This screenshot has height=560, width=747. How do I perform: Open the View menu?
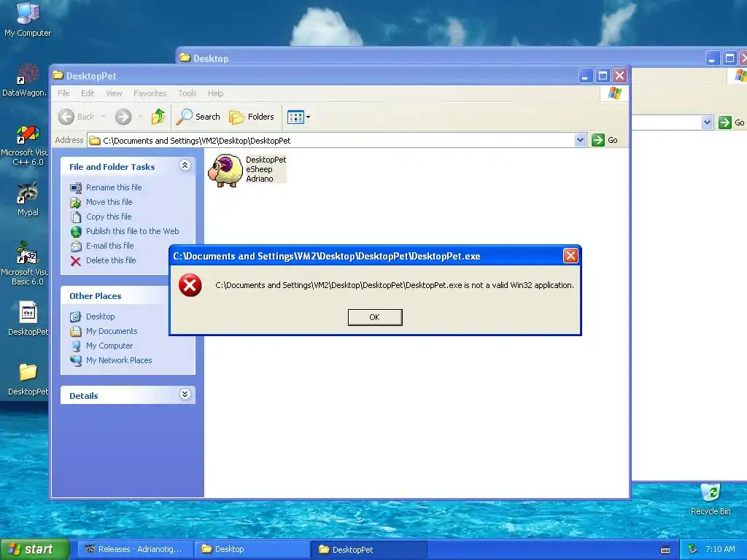(114, 93)
